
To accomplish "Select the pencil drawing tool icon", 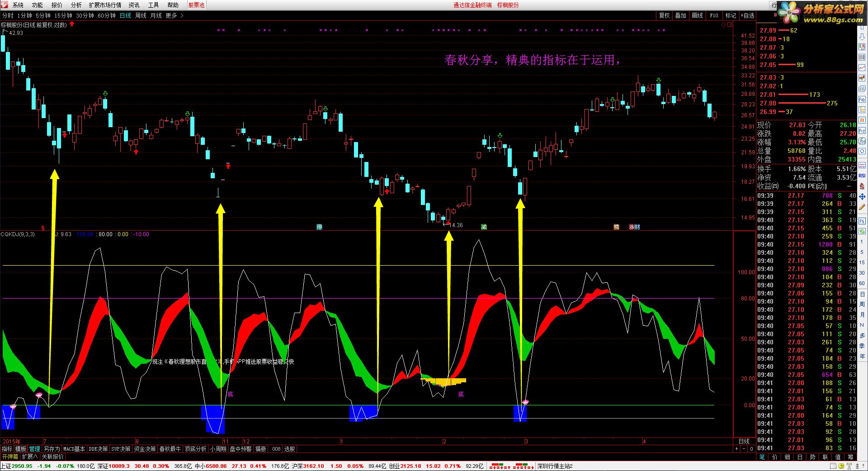I will tap(862, 206).
